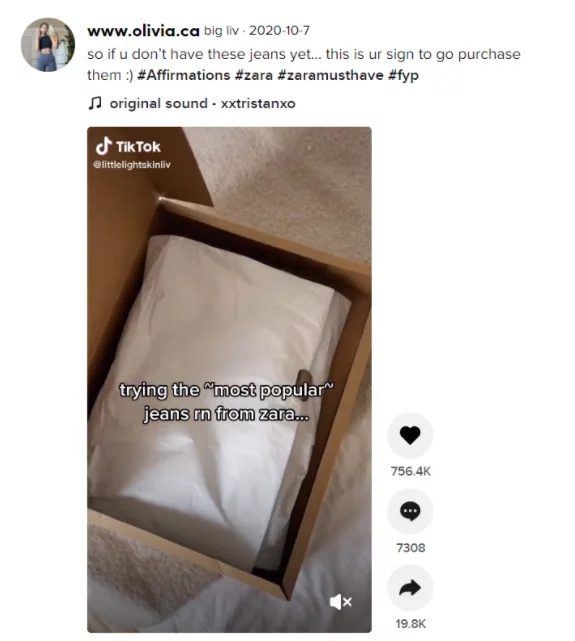Screen dimensions: 575x641
Task: Click the music note icon
Action: coord(94,103)
